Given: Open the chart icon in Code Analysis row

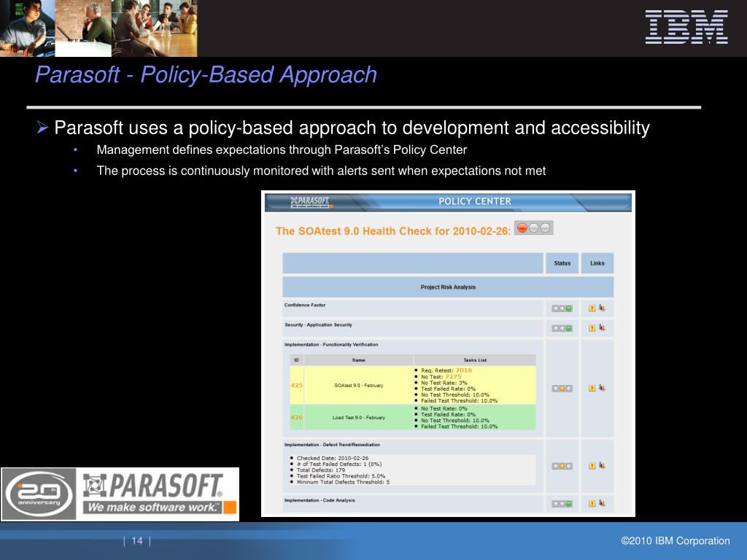Looking at the screenshot, I should pyautogui.click(x=602, y=503).
